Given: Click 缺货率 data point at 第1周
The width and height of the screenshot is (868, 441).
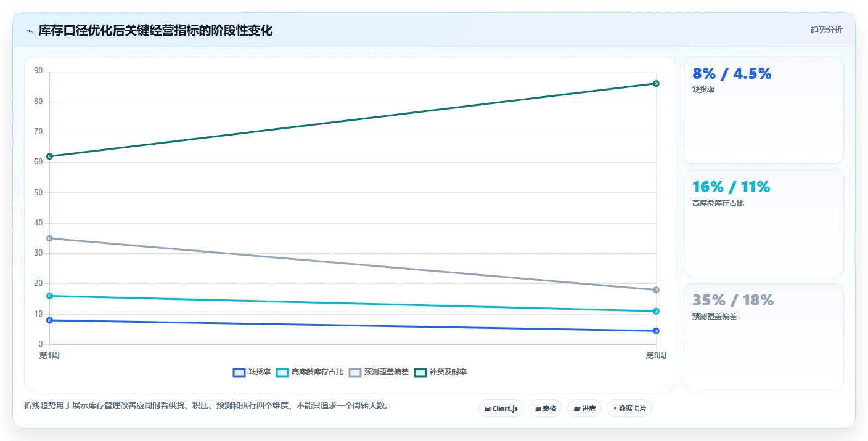Looking at the screenshot, I should [49, 320].
